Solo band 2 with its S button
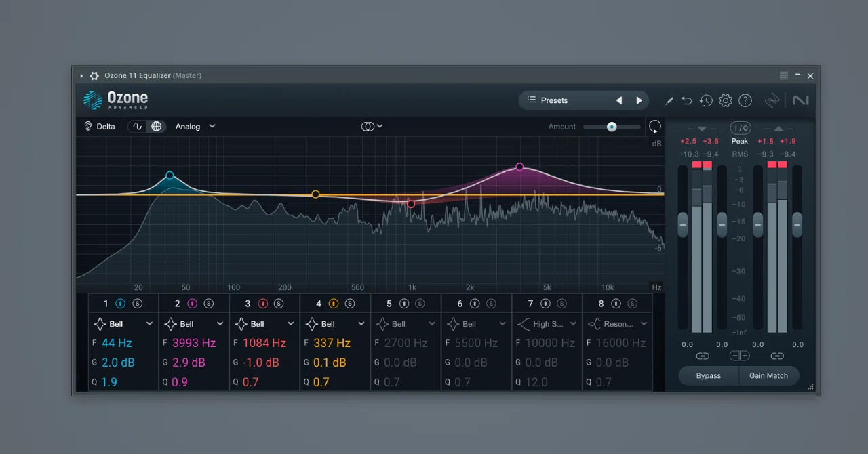 [208, 304]
